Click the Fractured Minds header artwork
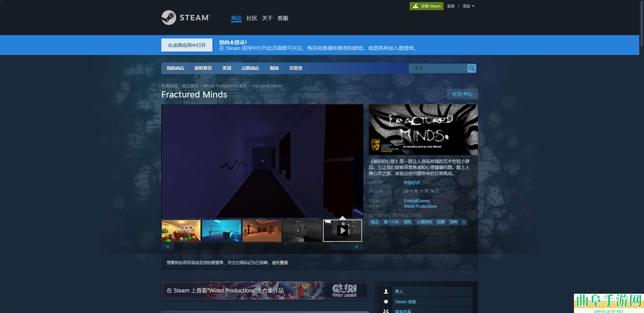Screen dimensions: 644x313 (x=423, y=130)
